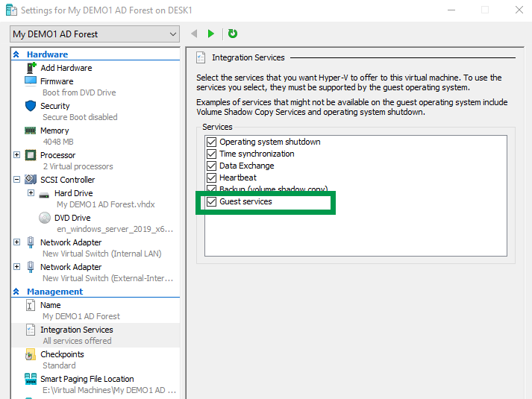Expand the Processor tree node
This screenshot has height=399, width=532.
click(17, 155)
